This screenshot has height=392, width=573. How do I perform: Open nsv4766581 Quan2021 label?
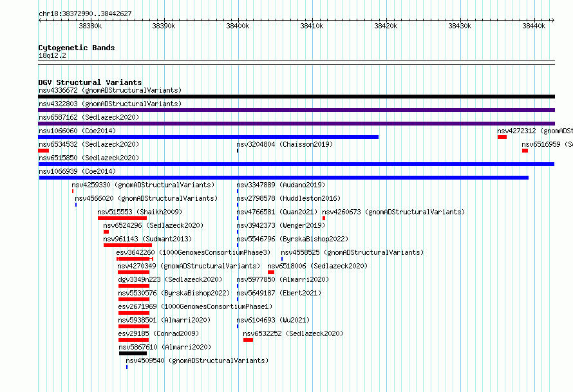point(277,212)
